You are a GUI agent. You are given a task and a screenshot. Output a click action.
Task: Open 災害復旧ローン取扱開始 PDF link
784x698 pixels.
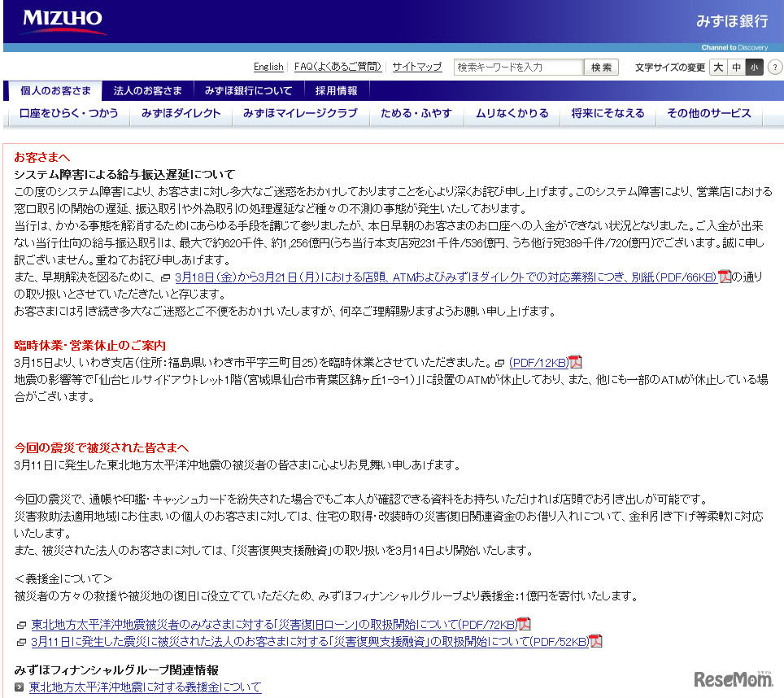coord(275,625)
